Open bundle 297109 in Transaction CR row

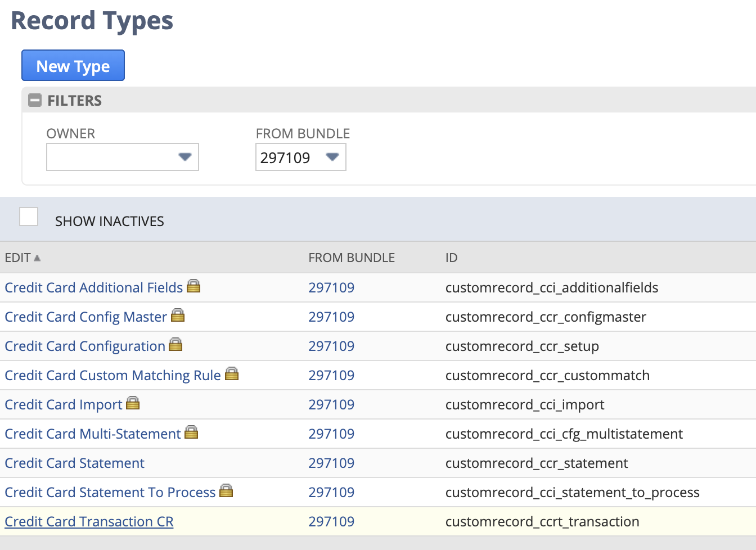tap(331, 521)
